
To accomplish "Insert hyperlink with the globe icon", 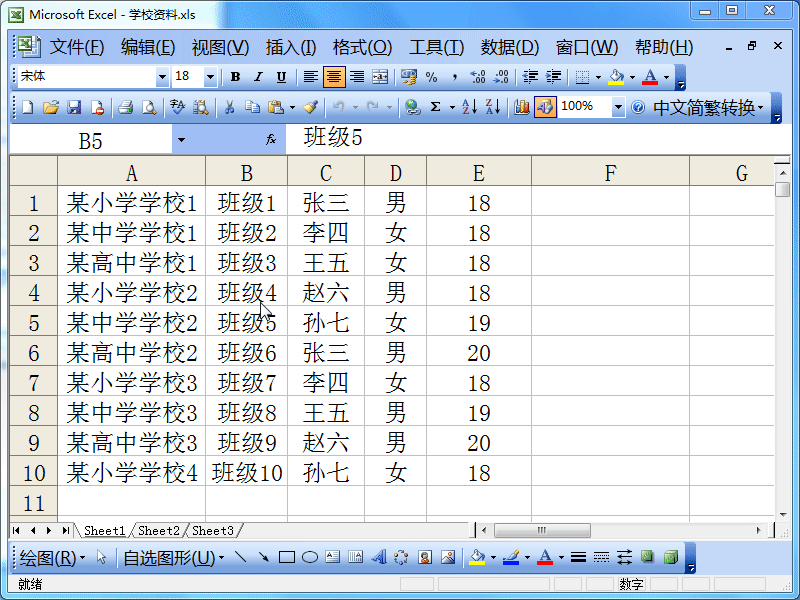I will pos(412,108).
